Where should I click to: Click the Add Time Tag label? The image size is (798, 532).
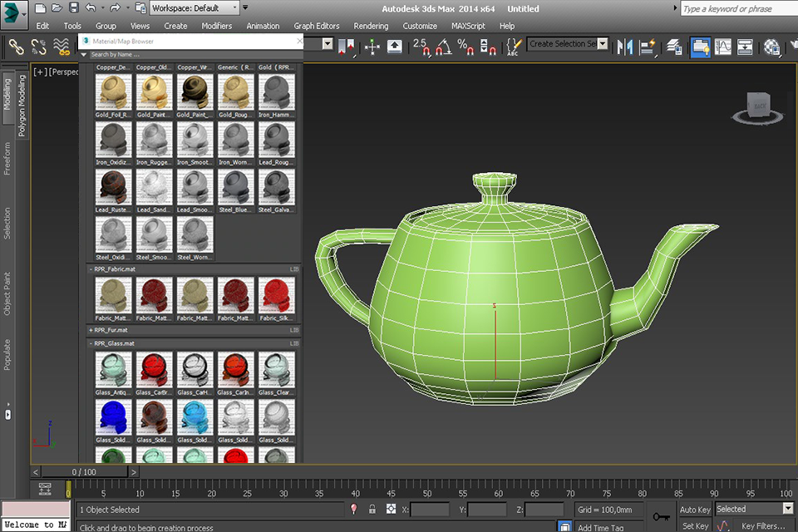click(x=600, y=527)
